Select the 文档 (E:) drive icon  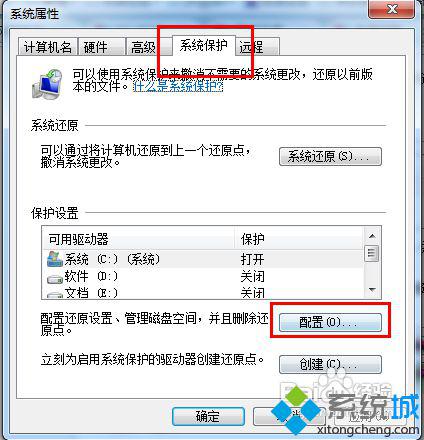pos(55,294)
